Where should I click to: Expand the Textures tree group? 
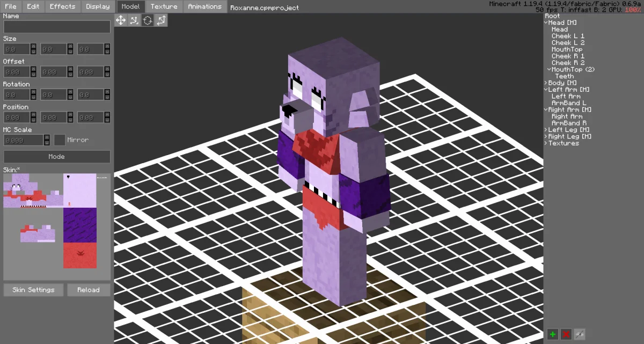[x=546, y=143]
